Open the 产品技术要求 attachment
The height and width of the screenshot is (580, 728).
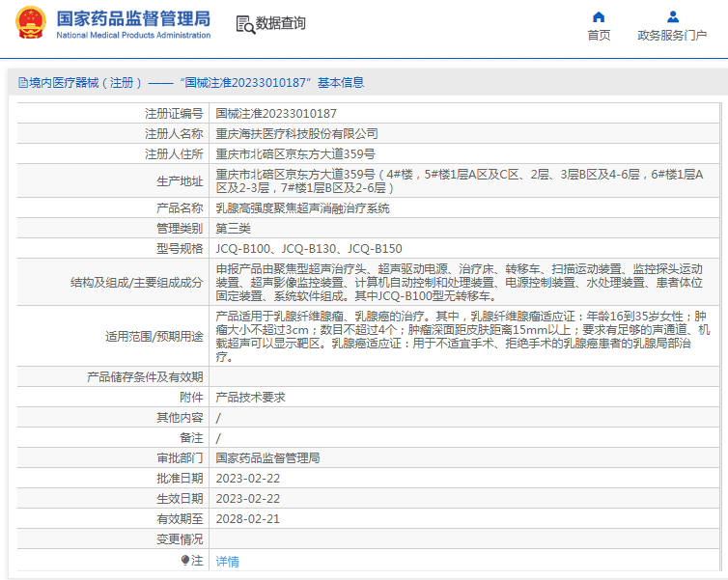250,398
